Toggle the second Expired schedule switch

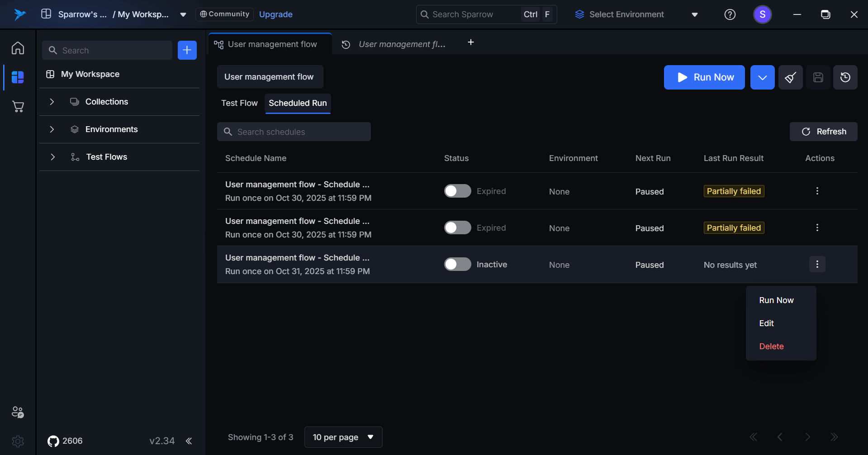coord(457,228)
